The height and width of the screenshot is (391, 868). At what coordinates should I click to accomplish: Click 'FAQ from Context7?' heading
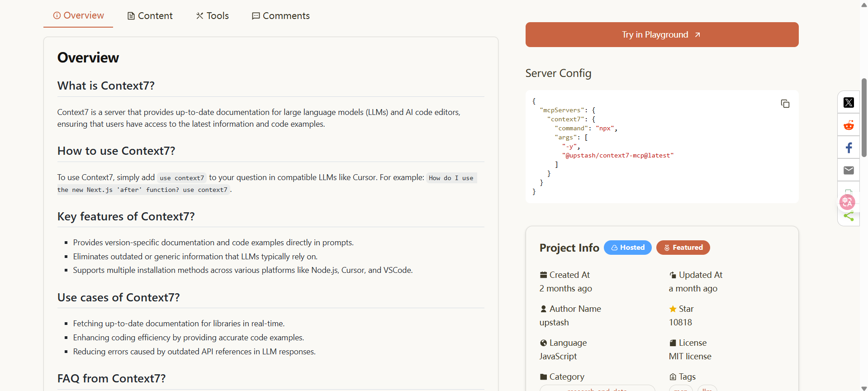tap(111, 378)
